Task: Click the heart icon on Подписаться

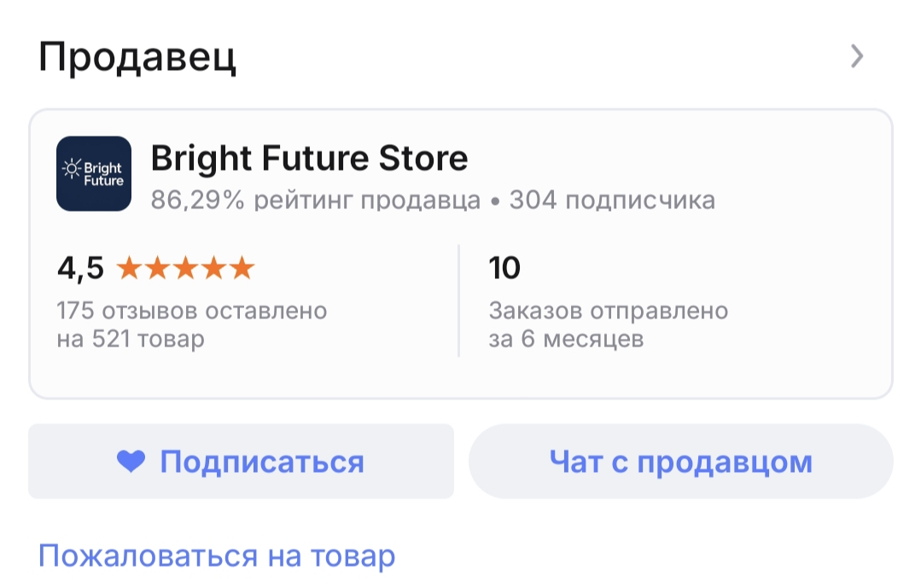Action: coord(131,462)
